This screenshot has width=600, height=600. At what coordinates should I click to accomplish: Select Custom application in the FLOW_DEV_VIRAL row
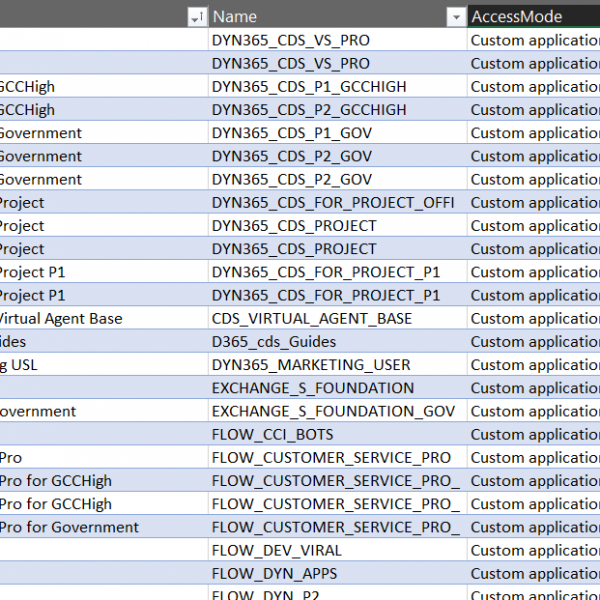pos(534,550)
